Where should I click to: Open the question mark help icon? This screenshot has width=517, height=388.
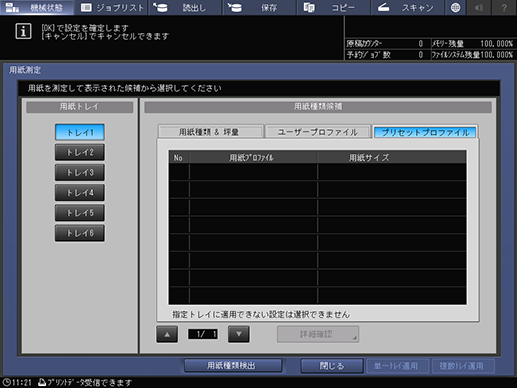(504, 7)
